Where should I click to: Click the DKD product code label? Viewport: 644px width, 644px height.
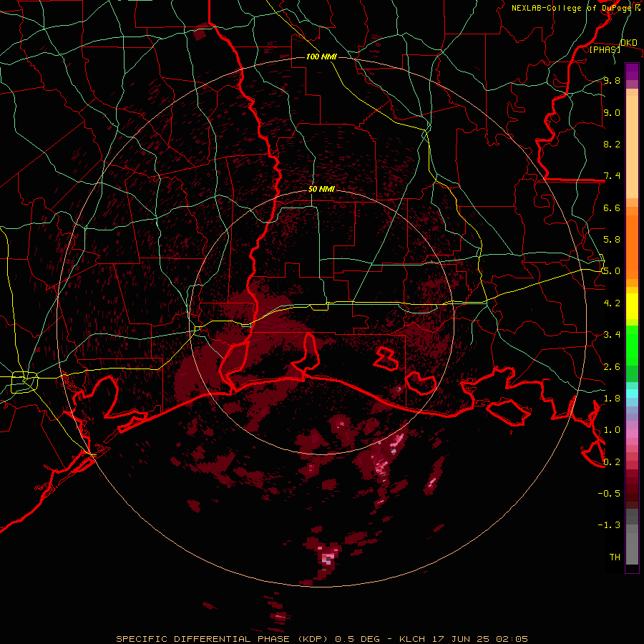pos(628,42)
